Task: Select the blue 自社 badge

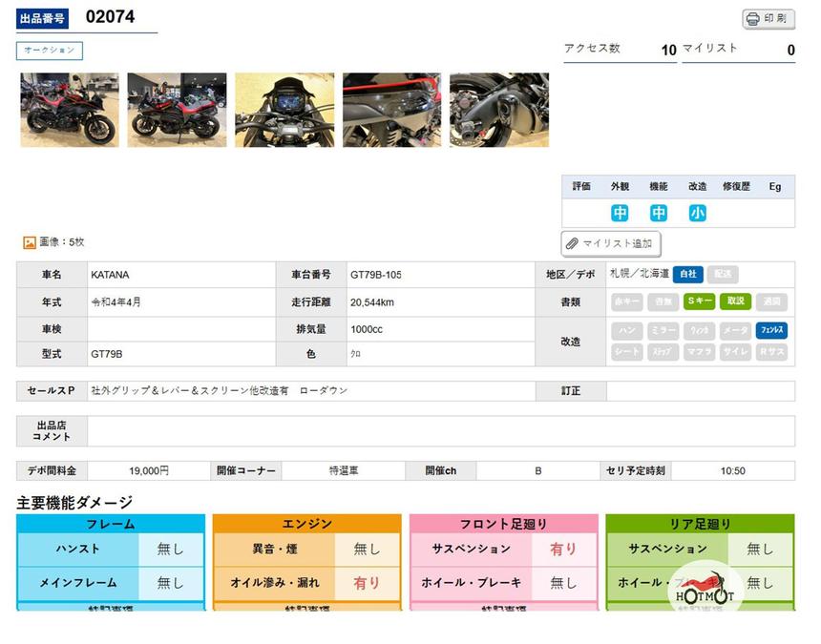Action: (687, 275)
